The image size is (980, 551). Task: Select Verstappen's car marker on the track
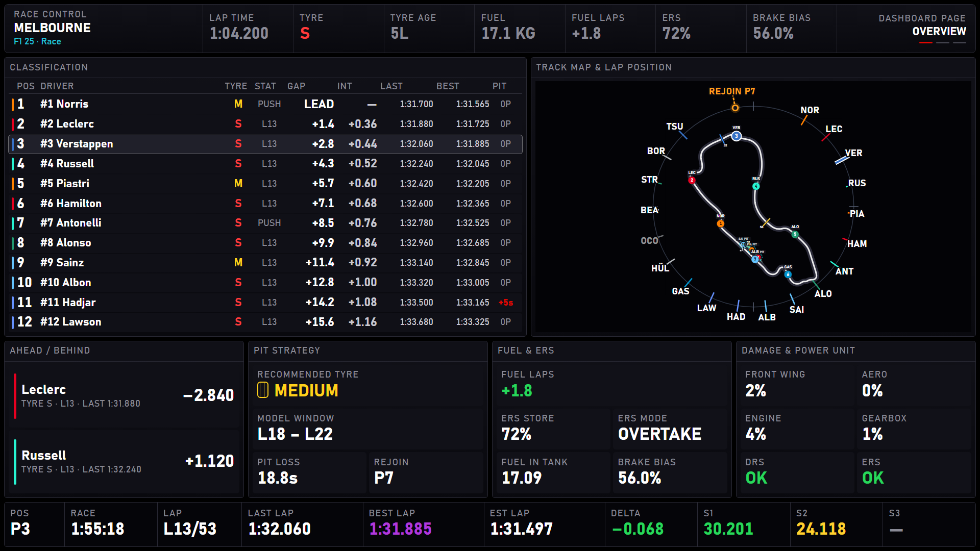(736, 136)
